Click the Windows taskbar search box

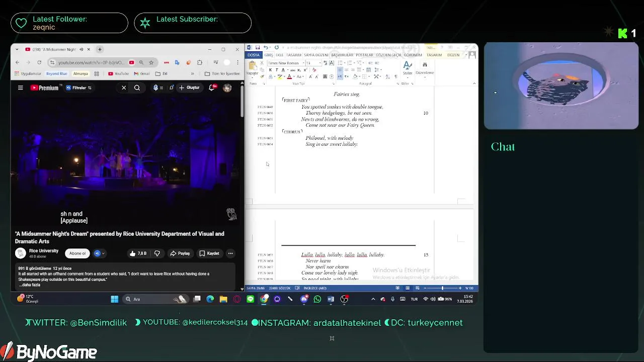click(156, 299)
